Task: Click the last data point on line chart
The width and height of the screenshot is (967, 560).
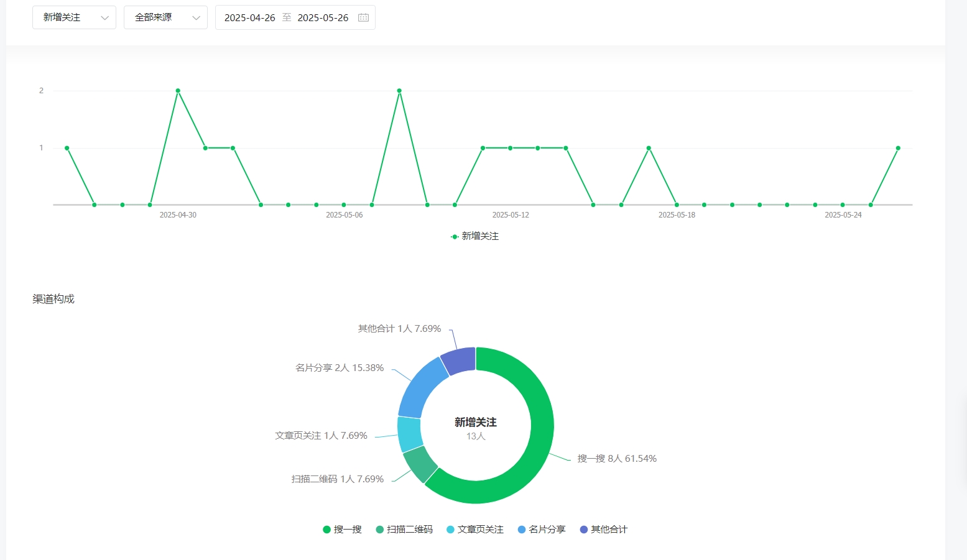Action: [898, 148]
